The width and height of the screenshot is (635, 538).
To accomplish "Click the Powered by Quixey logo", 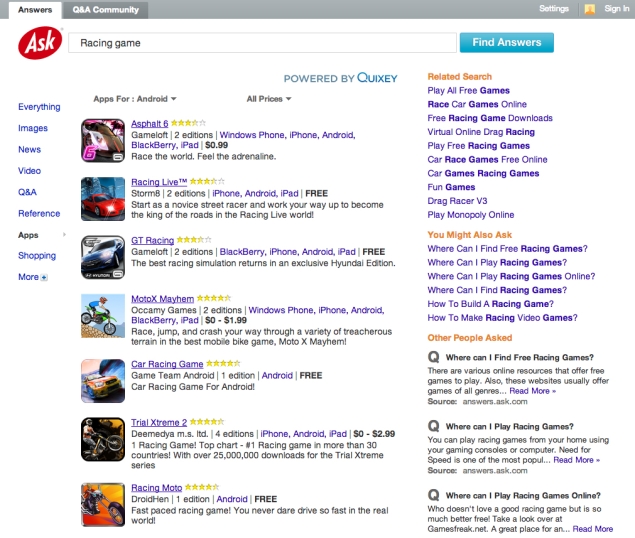I will coord(340,77).
